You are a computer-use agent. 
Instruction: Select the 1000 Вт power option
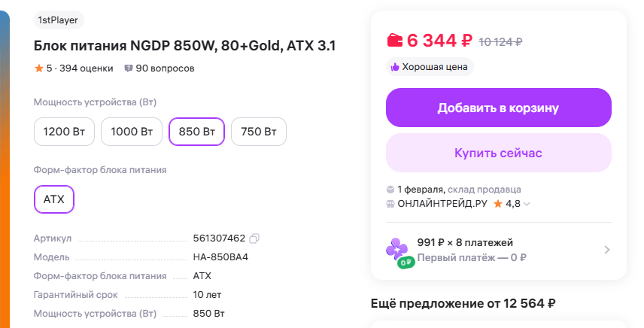click(x=132, y=132)
